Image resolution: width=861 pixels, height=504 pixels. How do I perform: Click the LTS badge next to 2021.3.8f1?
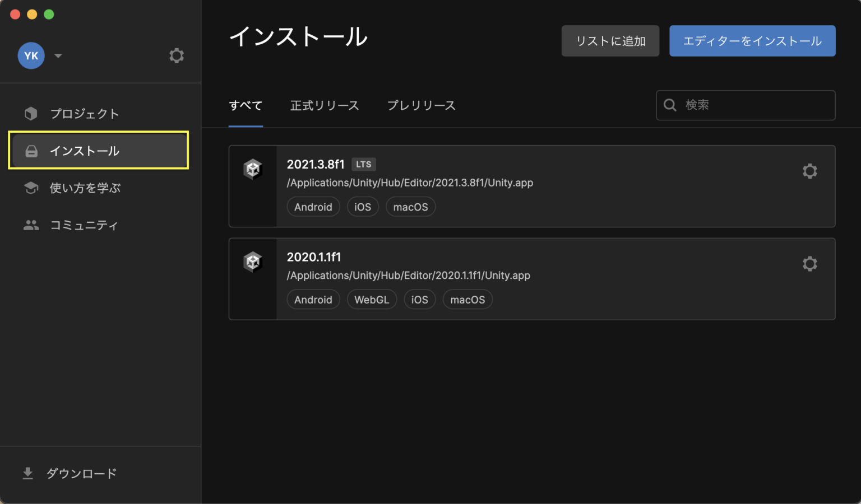point(363,164)
